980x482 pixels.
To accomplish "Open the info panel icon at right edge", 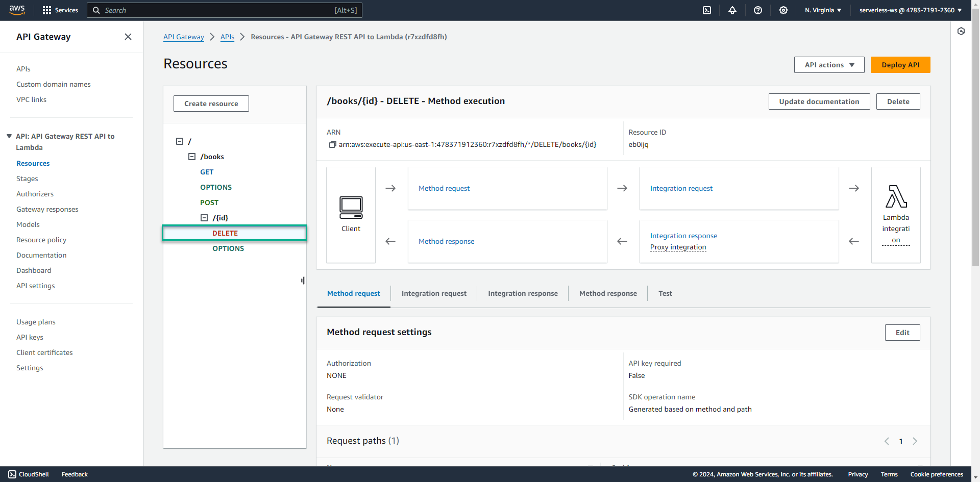I will coord(961,31).
